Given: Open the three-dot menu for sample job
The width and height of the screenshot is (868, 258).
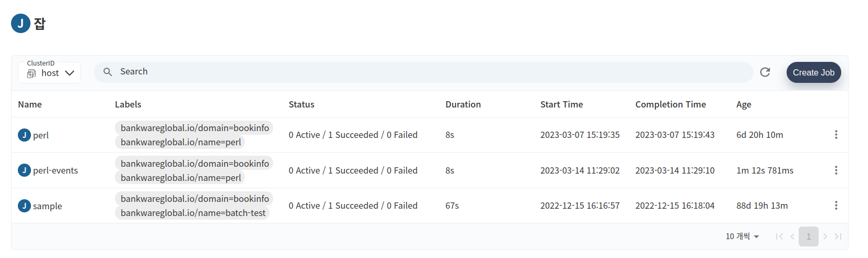Looking at the screenshot, I should pos(836,206).
